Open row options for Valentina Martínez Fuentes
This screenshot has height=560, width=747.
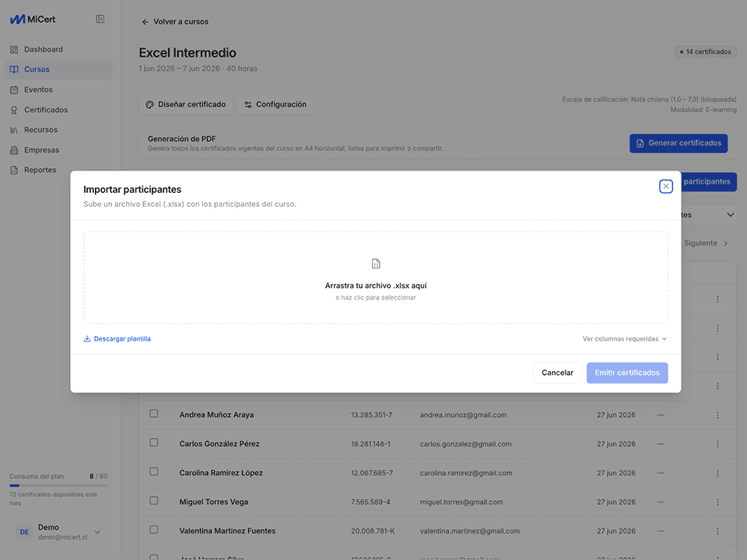[x=717, y=531]
